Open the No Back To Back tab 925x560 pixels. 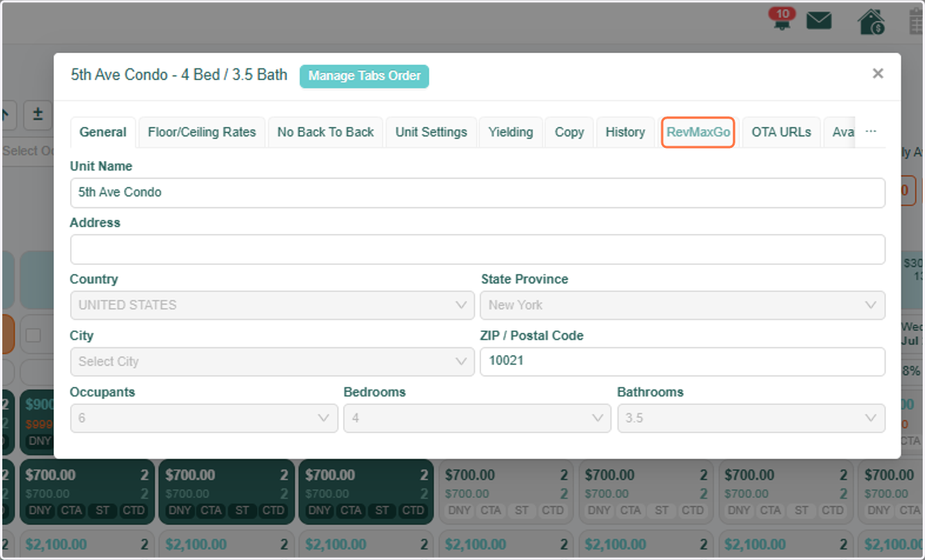click(x=325, y=132)
